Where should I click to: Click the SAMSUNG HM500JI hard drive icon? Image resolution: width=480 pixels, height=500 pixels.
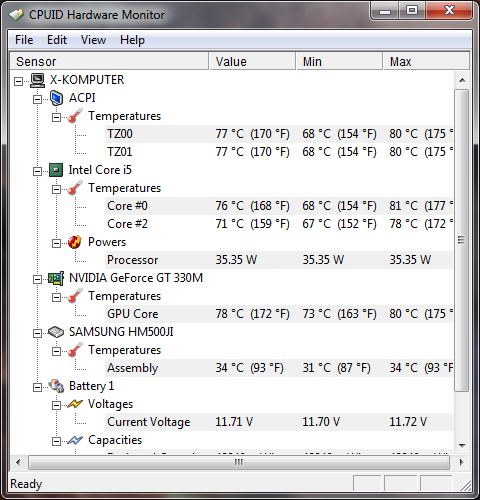56,332
